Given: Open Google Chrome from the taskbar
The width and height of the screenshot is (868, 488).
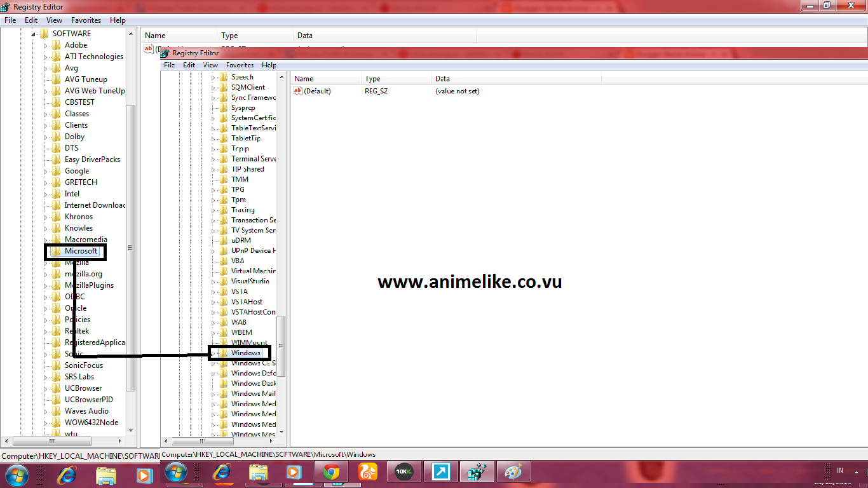Looking at the screenshot, I should coord(331,473).
